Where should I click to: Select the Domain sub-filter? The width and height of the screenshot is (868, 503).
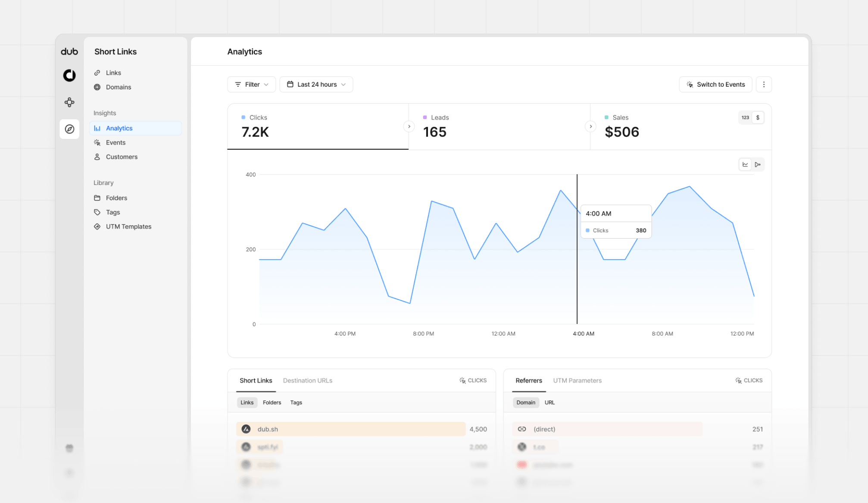526,402
